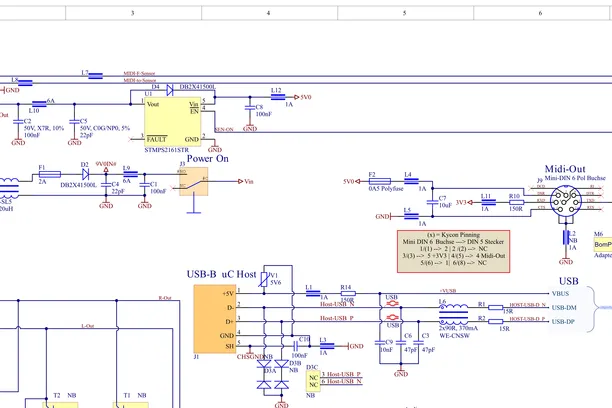This screenshot has width=612, height=408.
Task: Select the Kycon Pinning note box
Action: click(454, 251)
